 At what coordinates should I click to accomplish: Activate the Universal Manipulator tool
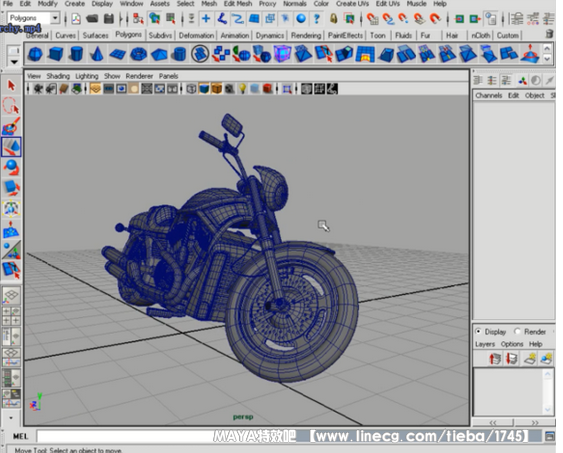[11, 209]
